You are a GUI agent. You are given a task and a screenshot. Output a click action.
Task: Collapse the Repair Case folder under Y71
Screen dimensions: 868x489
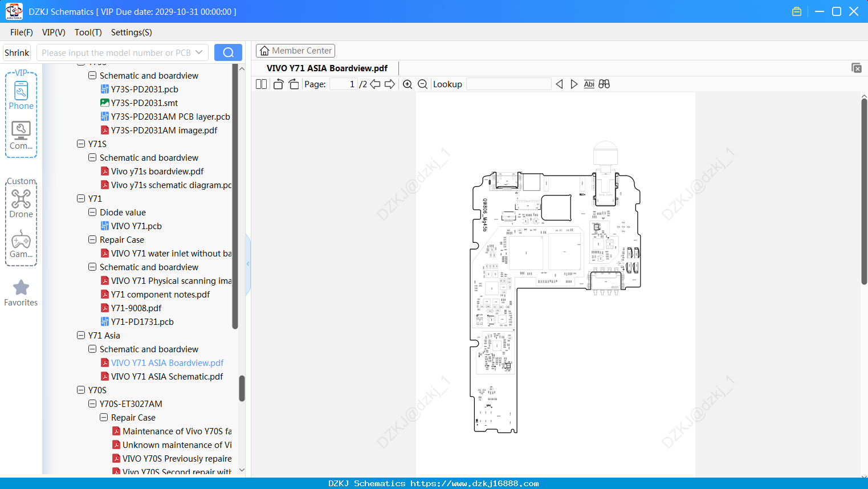coord(92,239)
